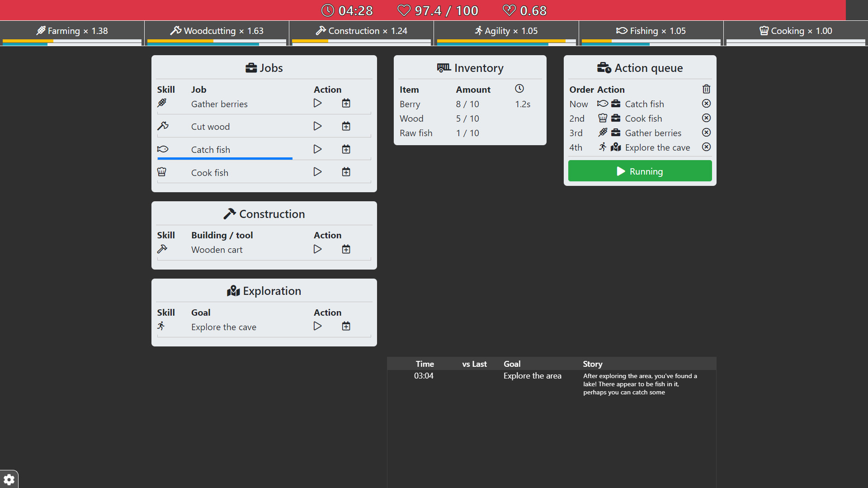Pause progress by clicking the Running button

pyautogui.click(x=640, y=171)
